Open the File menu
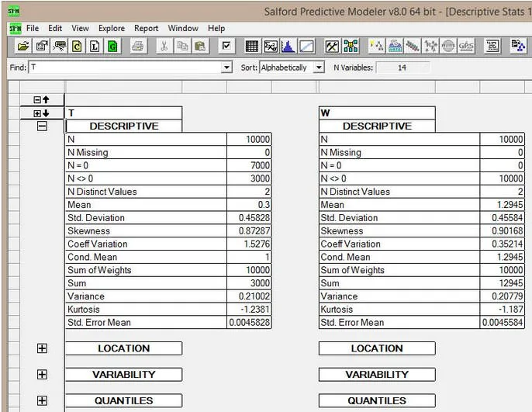Screen dimensions: 532x412 click(x=33, y=29)
